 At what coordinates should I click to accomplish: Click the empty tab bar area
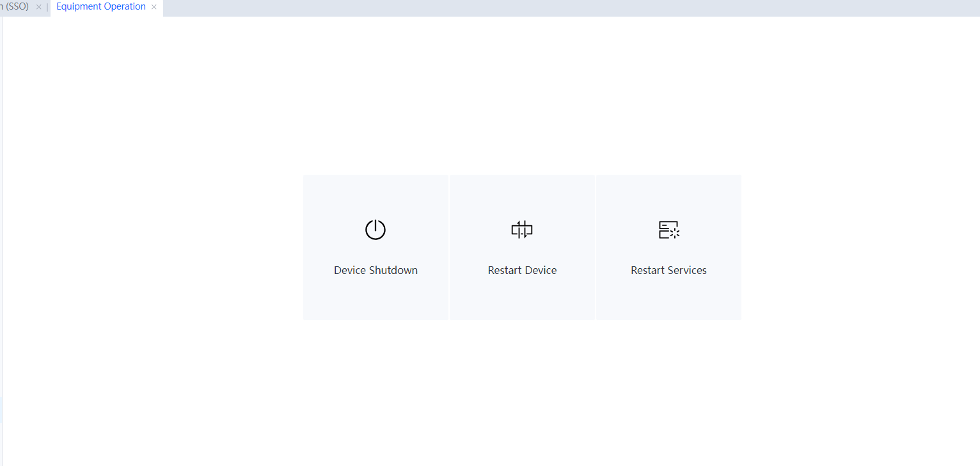pos(576,8)
